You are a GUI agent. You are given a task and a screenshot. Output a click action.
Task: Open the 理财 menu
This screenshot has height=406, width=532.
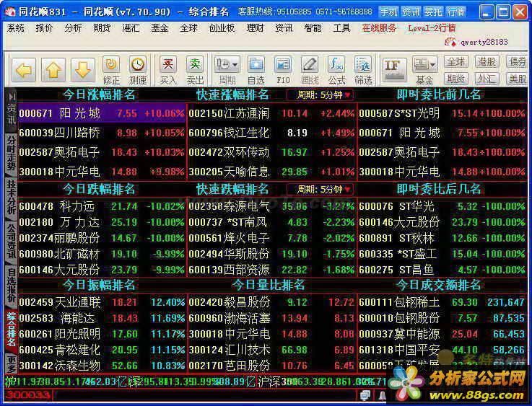(x=255, y=28)
